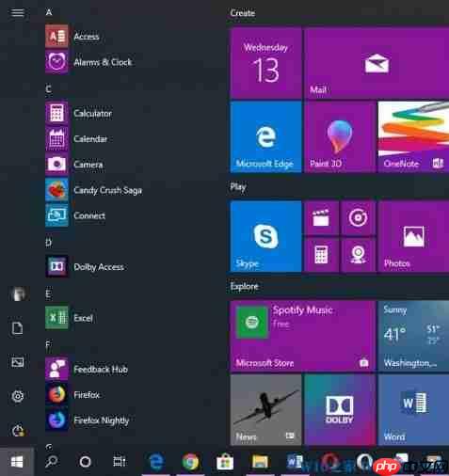
Task: Open Edge from the taskbar
Action: pyautogui.click(x=156, y=462)
